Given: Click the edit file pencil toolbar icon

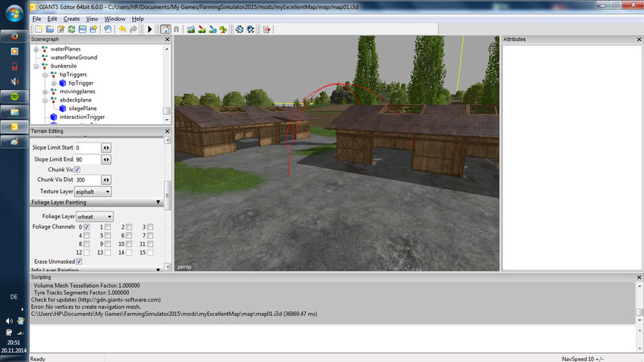Looking at the screenshot, I should (61, 29).
